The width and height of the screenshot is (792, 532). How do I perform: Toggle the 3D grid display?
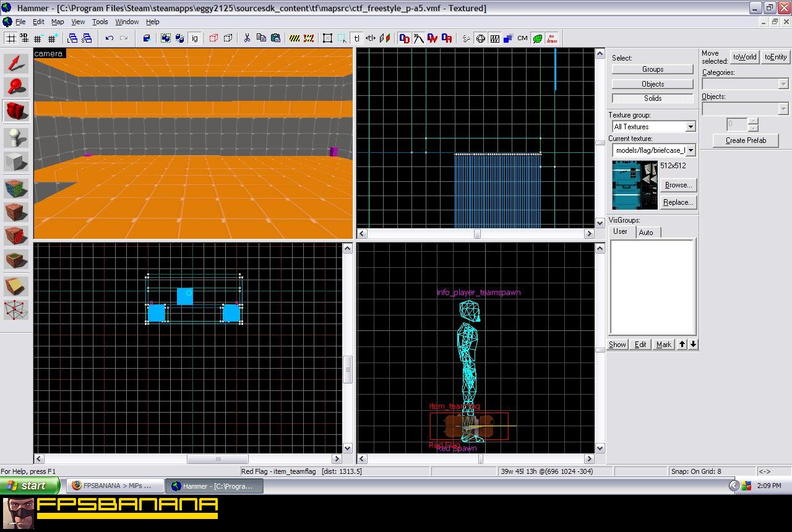coord(24,38)
